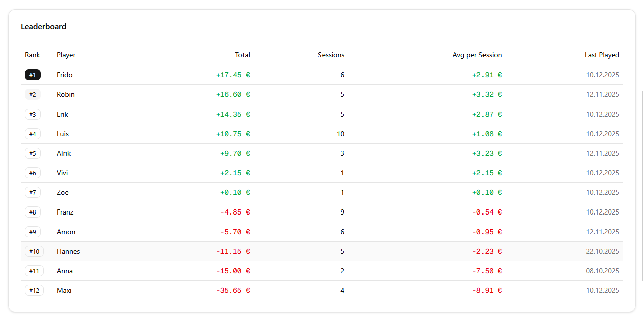This screenshot has width=644, height=321.
Task: Open player Frido from the leaderboard
Action: (64, 75)
